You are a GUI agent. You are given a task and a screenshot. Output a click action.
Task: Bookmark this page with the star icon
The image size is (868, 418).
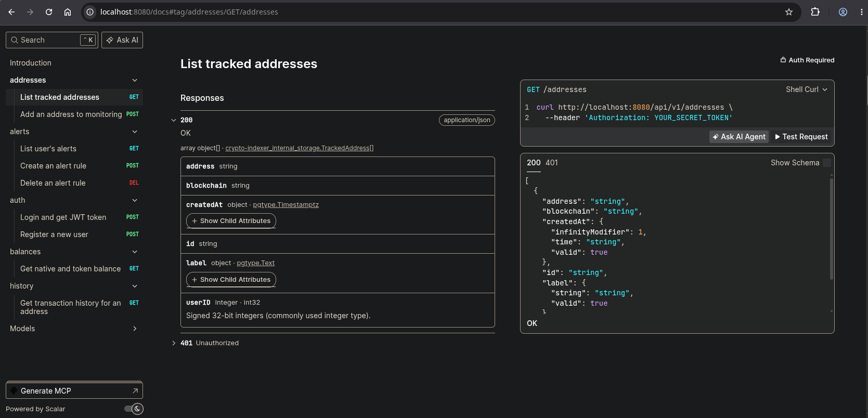pyautogui.click(x=789, y=12)
